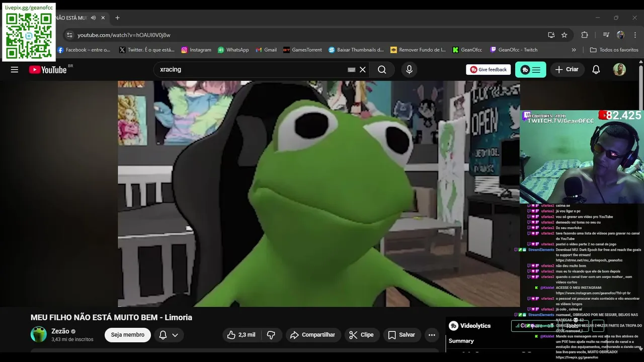Open the Gmail bookmark

[266, 50]
